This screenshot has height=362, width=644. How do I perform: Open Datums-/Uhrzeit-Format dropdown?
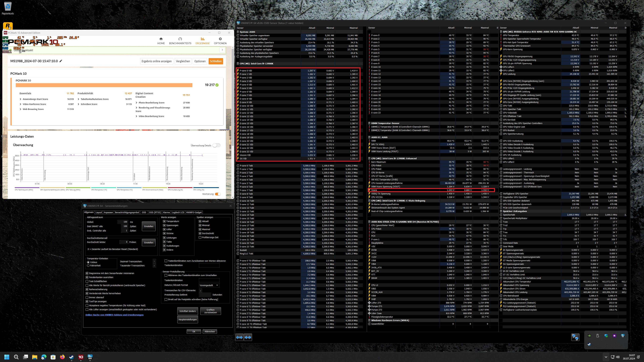(x=209, y=285)
